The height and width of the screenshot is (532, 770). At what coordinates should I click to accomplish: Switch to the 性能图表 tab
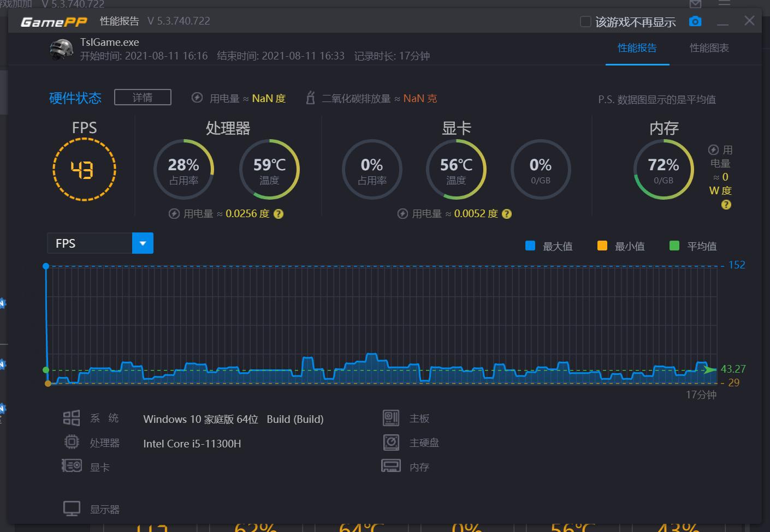[709, 48]
